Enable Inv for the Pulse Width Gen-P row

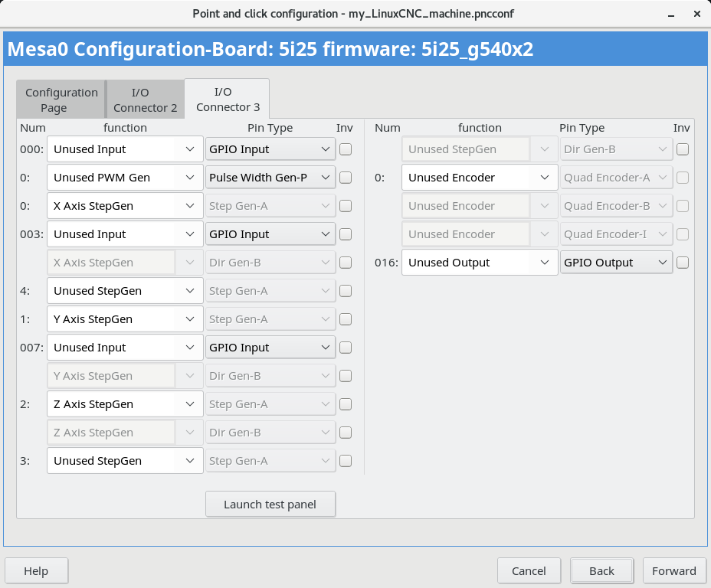[x=346, y=178]
